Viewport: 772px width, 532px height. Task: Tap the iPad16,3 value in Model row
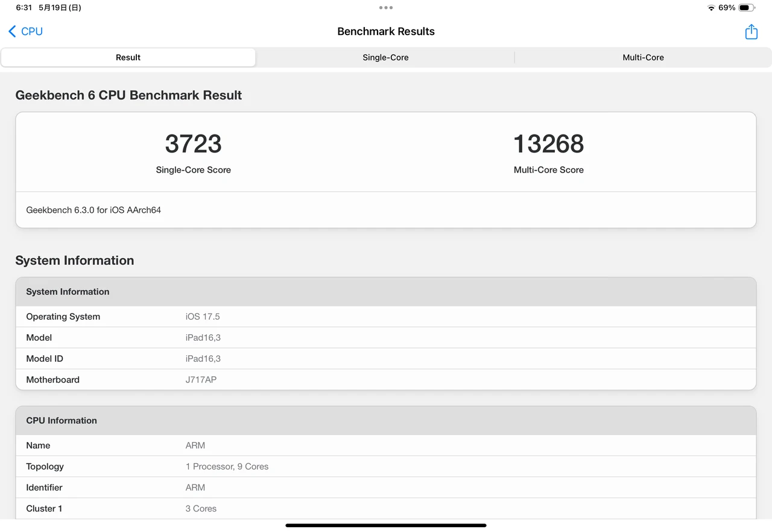coord(203,338)
